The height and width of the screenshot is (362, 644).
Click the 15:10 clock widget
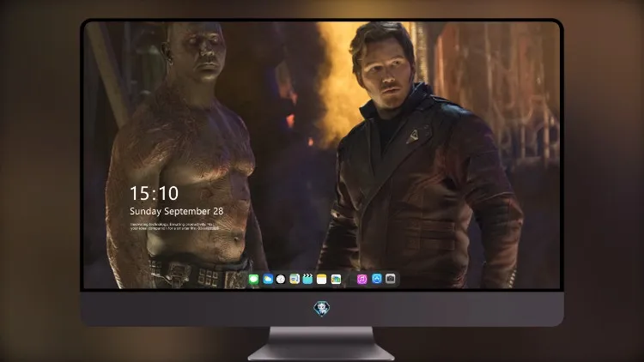154,193
